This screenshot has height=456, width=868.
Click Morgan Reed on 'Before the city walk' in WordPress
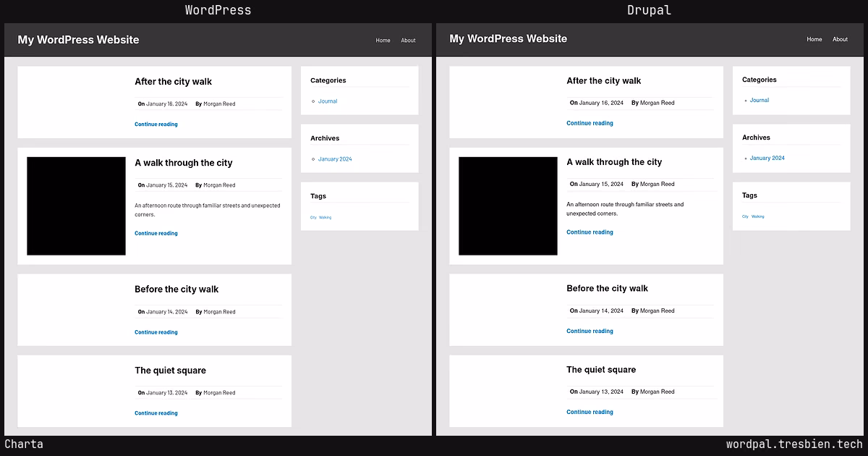pyautogui.click(x=219, y=312)
